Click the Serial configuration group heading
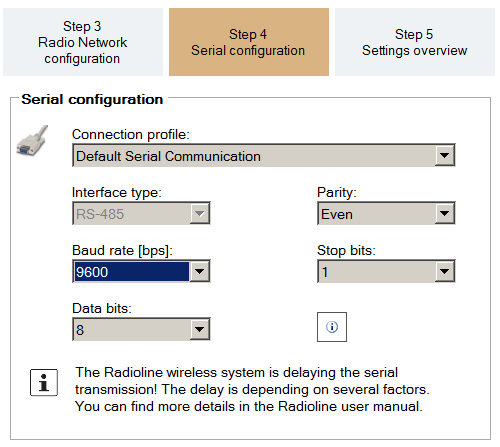Screen dimensions: 500x447 tap(92, 99)
